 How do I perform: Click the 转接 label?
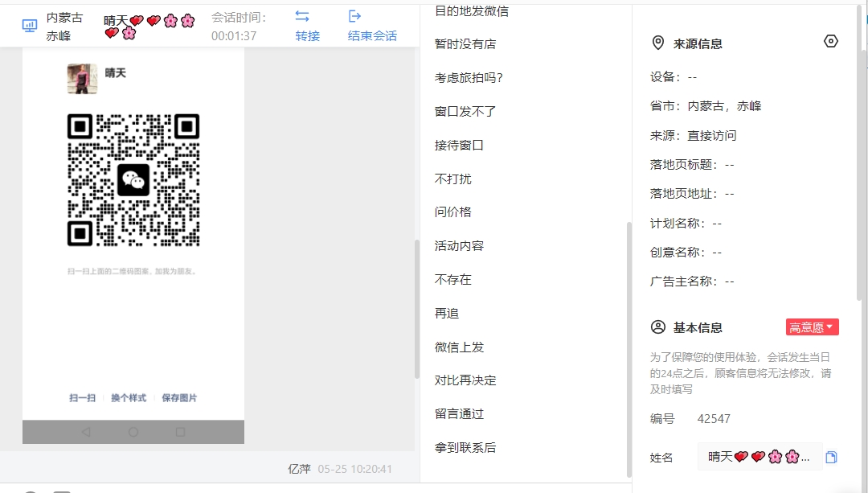pyautogui.click(x=307, y=36)
